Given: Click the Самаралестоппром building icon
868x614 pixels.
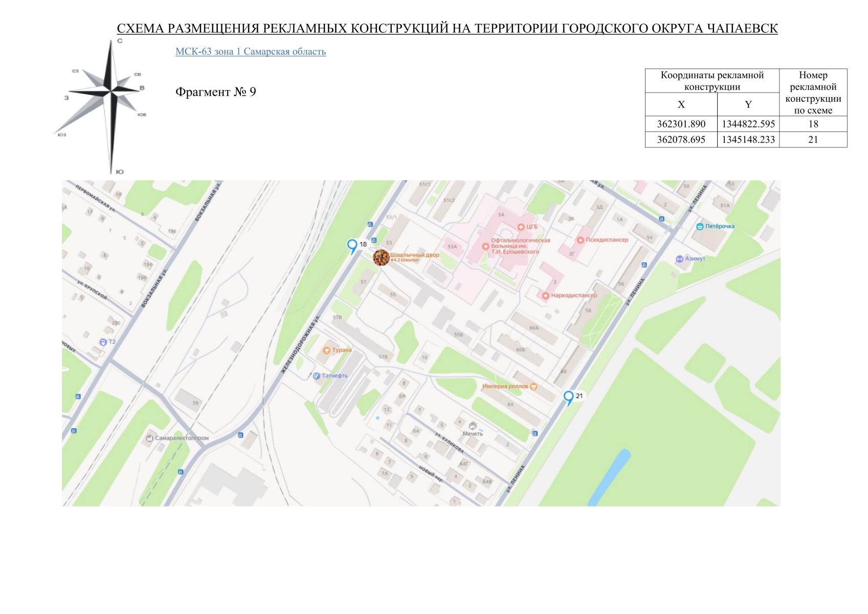Looking at the screenshot, I should tap(149, 438).
